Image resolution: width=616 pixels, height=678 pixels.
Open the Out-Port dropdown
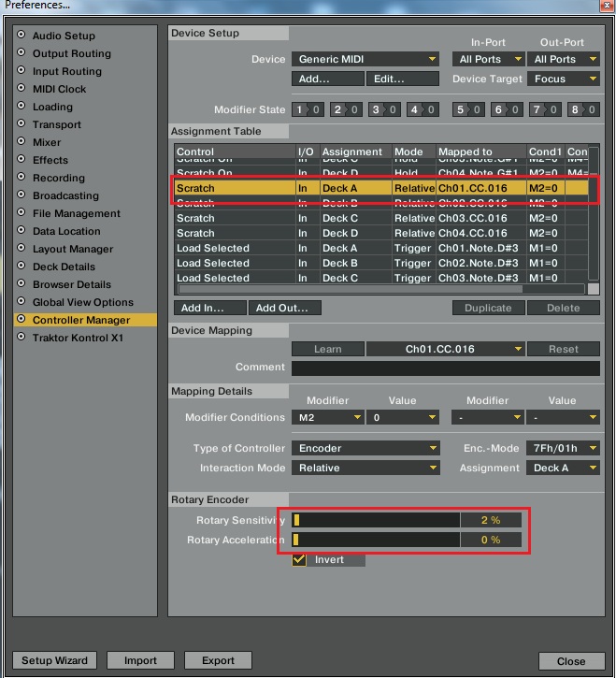click(564, 59)
